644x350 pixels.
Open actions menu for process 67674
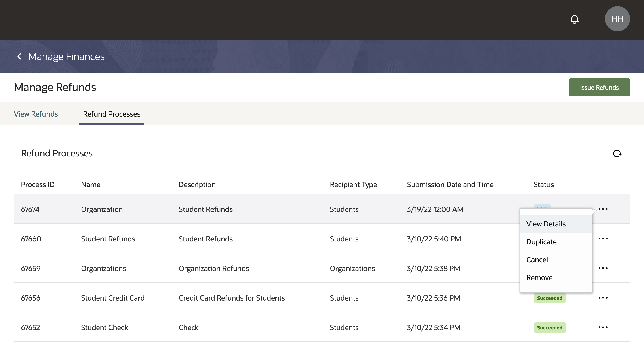click(x=603, y=209)
